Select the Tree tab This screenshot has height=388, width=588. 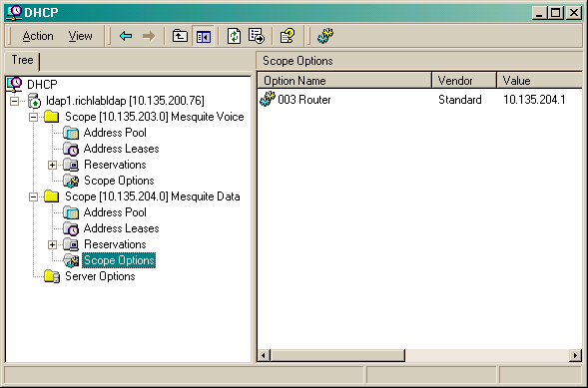22,60
